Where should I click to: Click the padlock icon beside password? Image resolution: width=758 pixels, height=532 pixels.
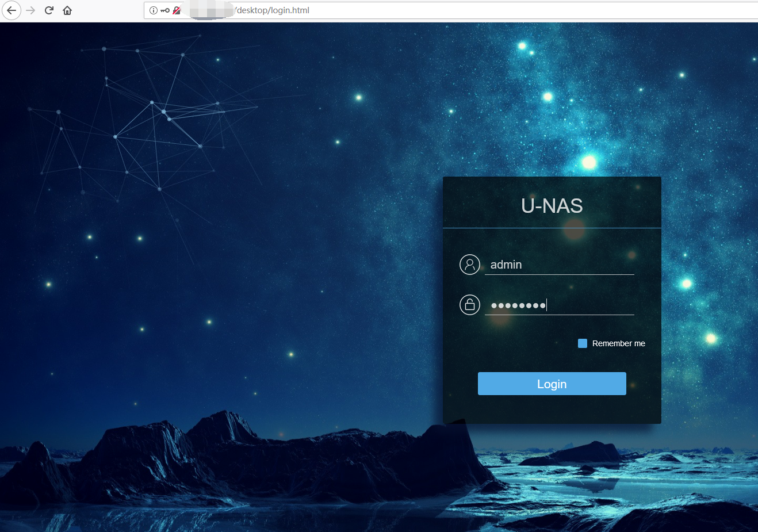click(x=470, y=305)
